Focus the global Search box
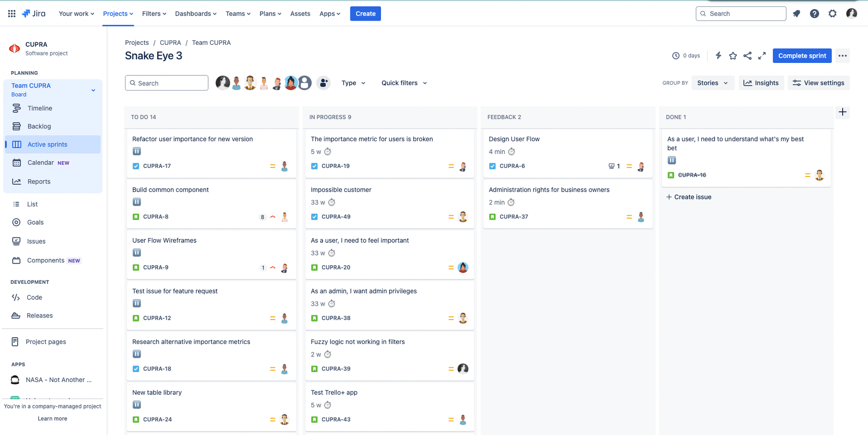This screenshot has width=868, height=435. tap(741, 13)
